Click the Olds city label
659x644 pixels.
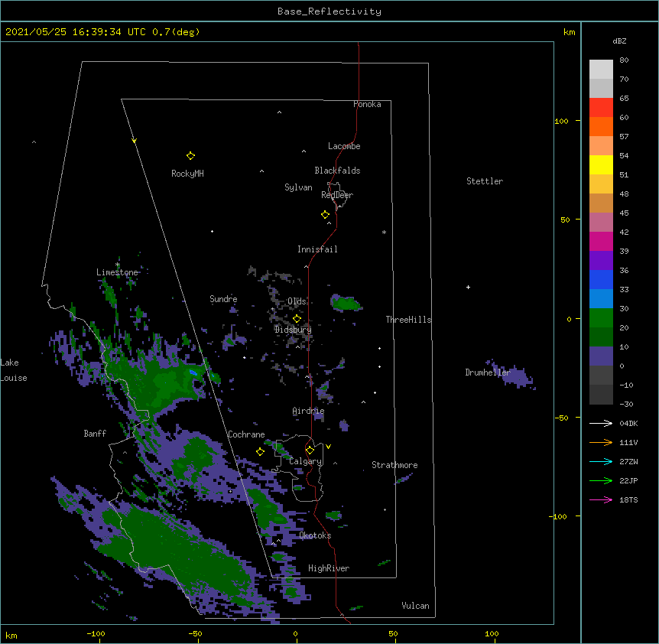[x=297, y=301]
